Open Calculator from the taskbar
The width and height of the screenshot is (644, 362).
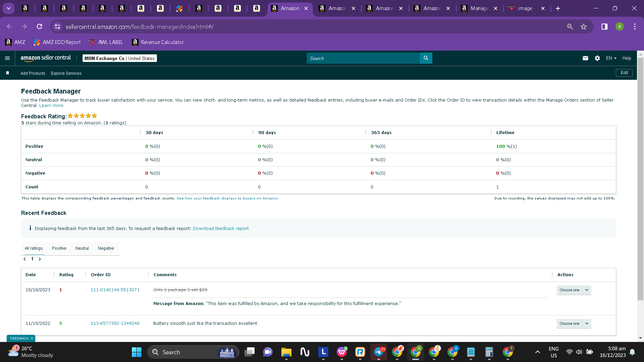tap(489, 352)
